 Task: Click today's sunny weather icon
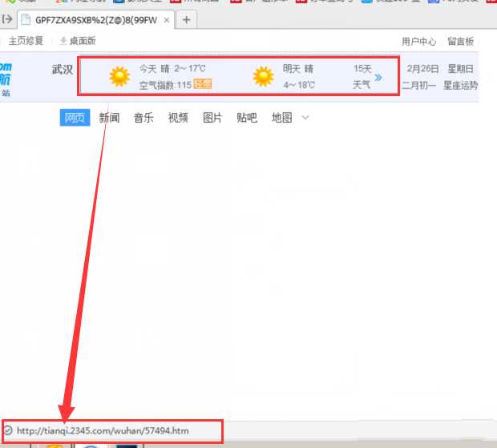119,76
